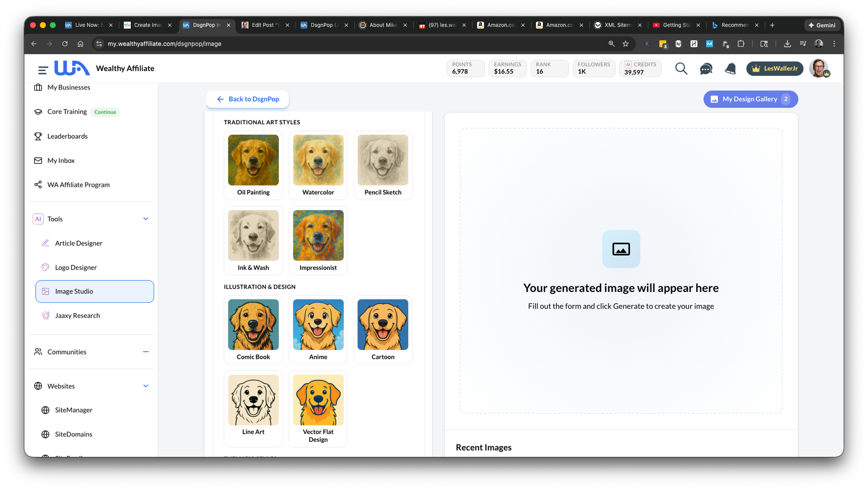Screen dimensions: 868x489
Task: Collapse the Tools section chevron
Action: coord(145,219)
